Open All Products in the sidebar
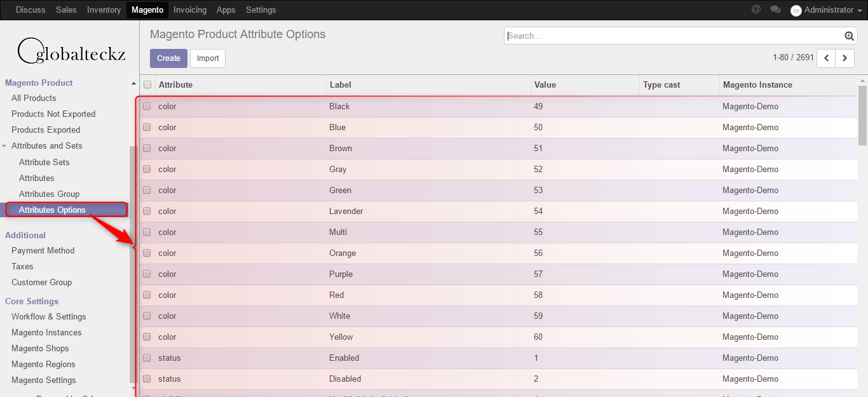Image resolution: width=868 pixels, height=397 pixels. click(x=34, y=98)
